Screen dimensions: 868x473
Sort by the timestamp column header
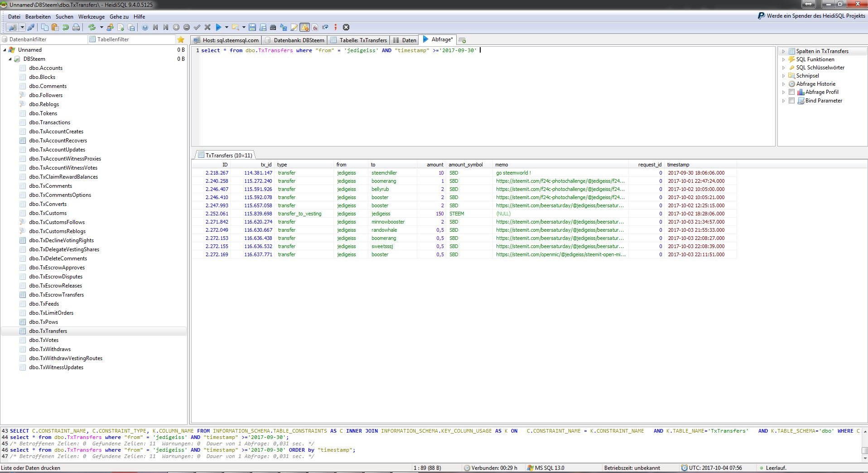click(x=700, y=165)
